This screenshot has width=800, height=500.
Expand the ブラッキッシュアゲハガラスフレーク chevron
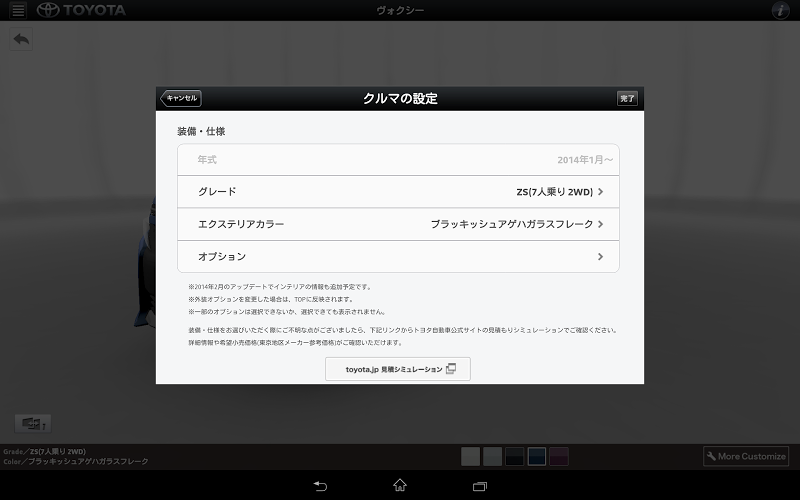pos(601,224)
